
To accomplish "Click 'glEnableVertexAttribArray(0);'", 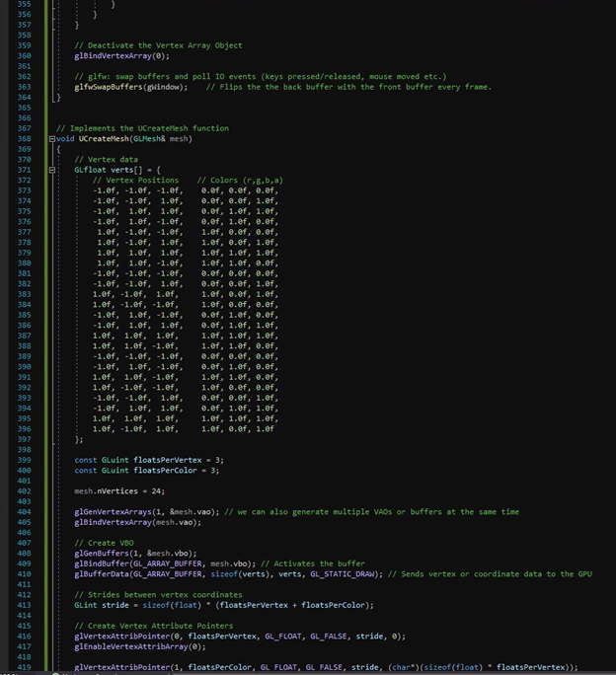I will [140, 646].
